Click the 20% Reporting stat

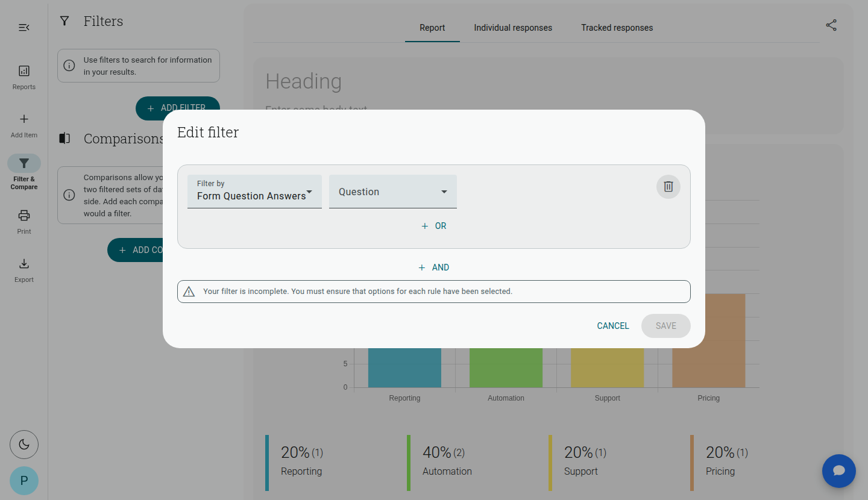coord(301,461)
